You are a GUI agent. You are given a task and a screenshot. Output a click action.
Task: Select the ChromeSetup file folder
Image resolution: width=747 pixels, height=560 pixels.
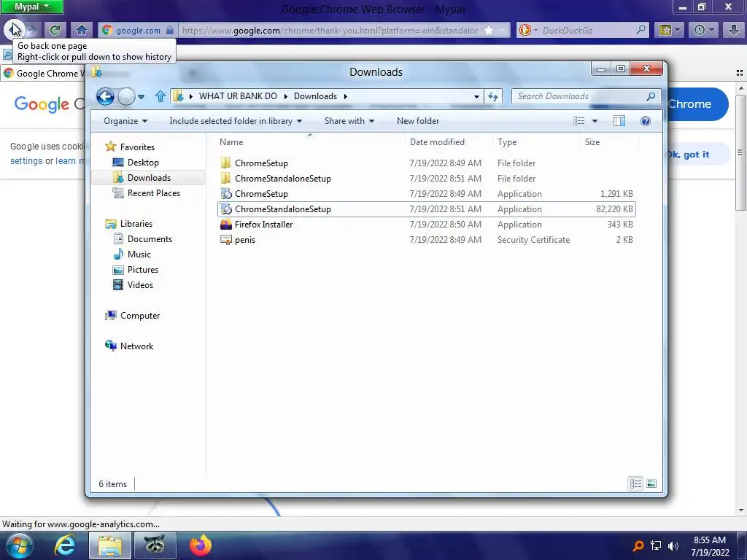tap(426, 163)
